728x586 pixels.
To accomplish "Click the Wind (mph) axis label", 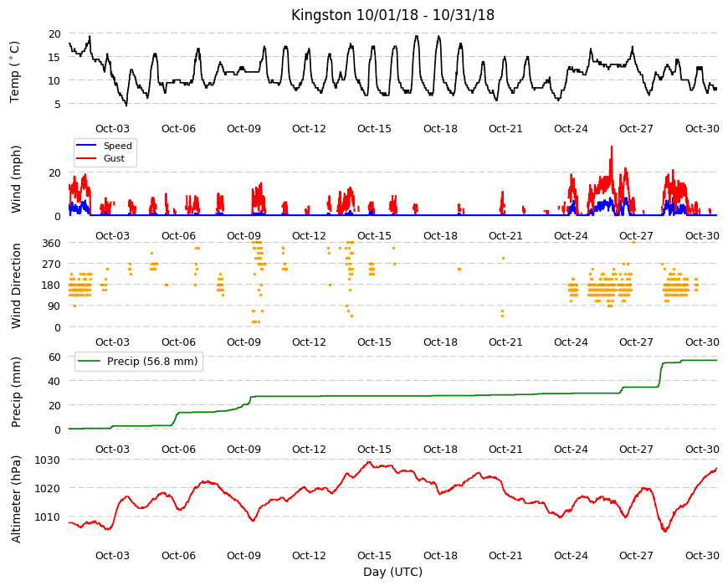I will click(16, 179).
